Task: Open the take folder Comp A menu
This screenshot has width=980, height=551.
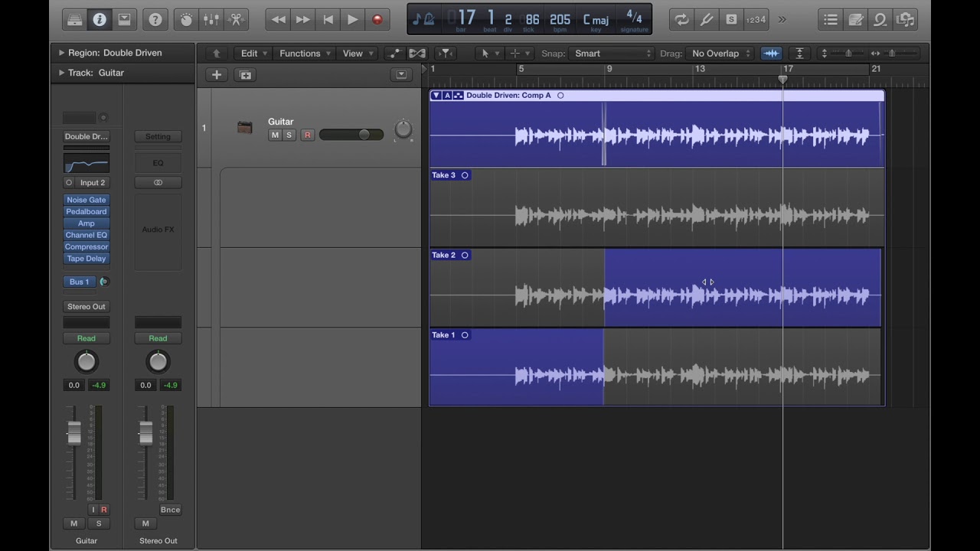Action: [447, 96]
